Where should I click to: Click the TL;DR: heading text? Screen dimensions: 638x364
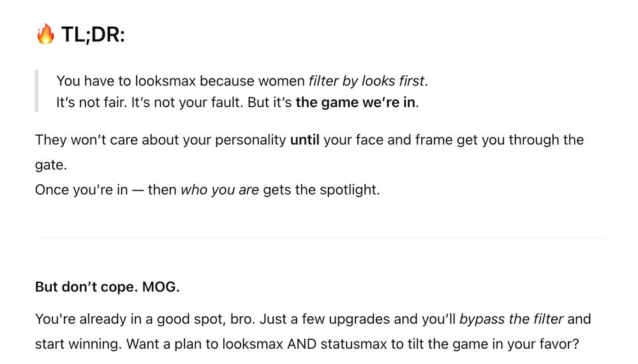[x=93, y=34]
